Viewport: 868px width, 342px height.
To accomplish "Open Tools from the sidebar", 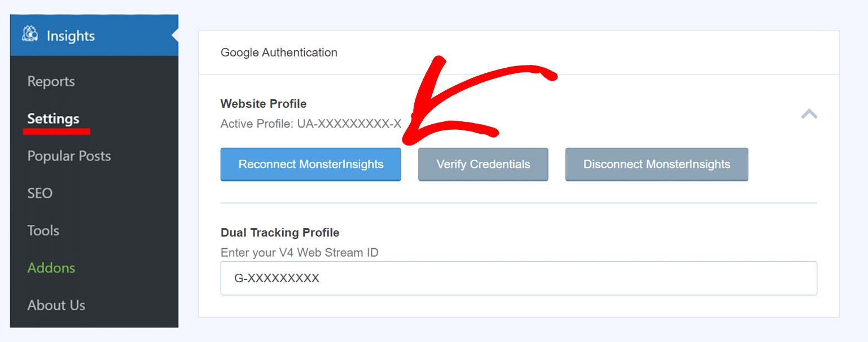I will [43, 230].
